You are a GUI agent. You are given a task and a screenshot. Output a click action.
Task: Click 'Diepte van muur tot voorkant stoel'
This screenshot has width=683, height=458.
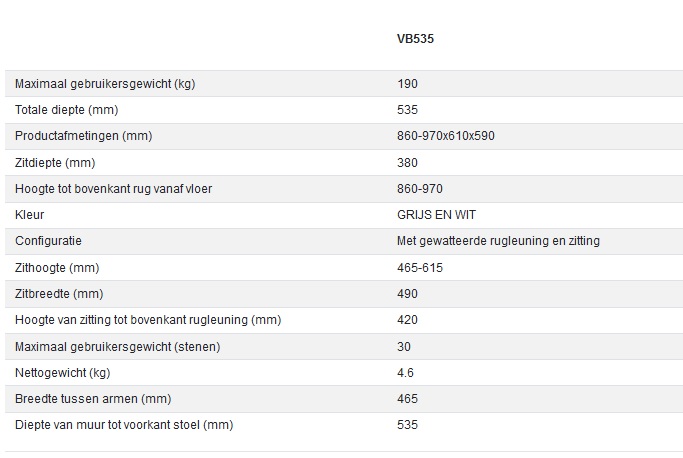click(124, 425)
